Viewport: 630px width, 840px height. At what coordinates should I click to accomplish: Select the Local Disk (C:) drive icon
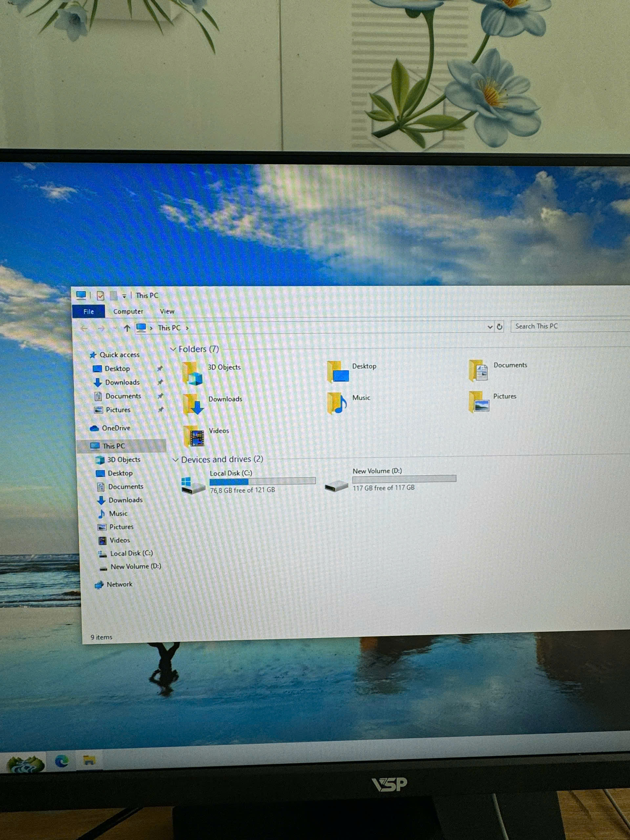[x=193, y=486]
